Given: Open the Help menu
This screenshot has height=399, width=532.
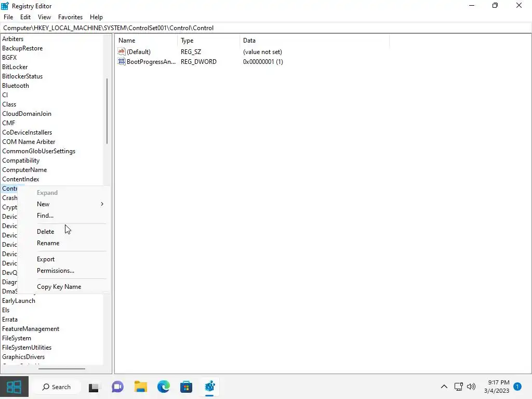Looking at the screenshot, I should pyautogui.click(x=96, y=17).
